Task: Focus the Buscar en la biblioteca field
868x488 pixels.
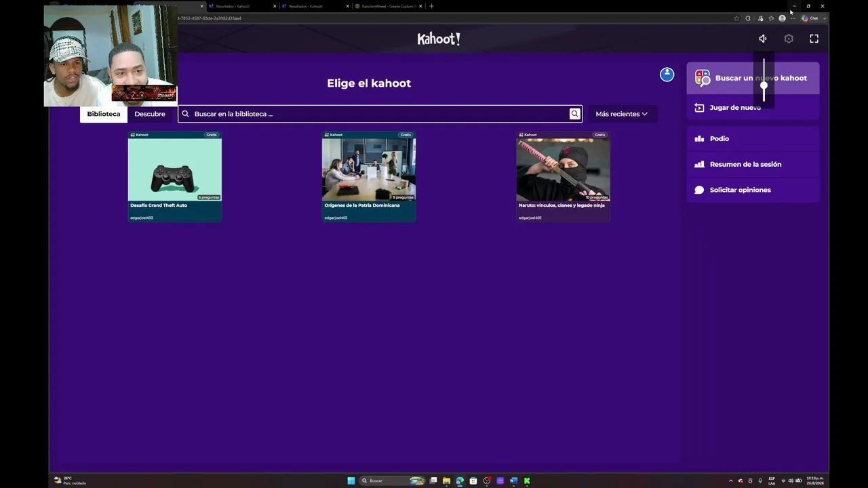Action: (x=380, y=114)
